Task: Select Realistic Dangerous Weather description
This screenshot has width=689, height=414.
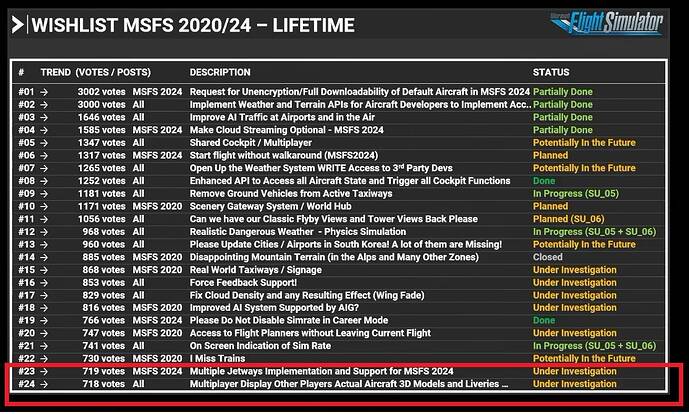Action: coord(297,232)
